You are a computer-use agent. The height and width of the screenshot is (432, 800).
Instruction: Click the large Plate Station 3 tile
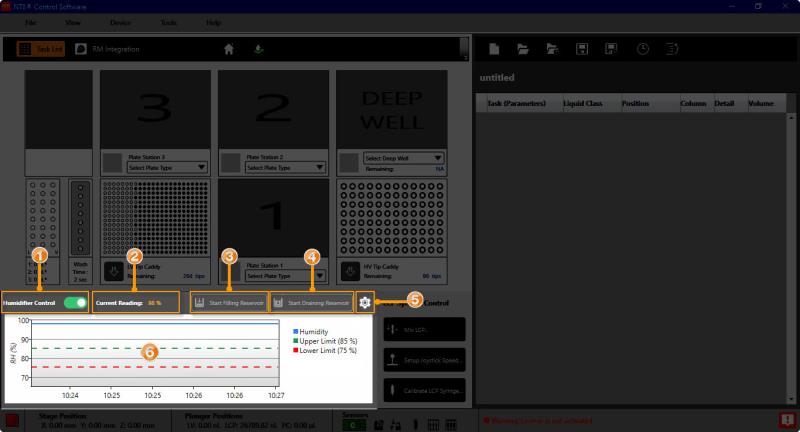pyautogui.click(x=155, y=109)
